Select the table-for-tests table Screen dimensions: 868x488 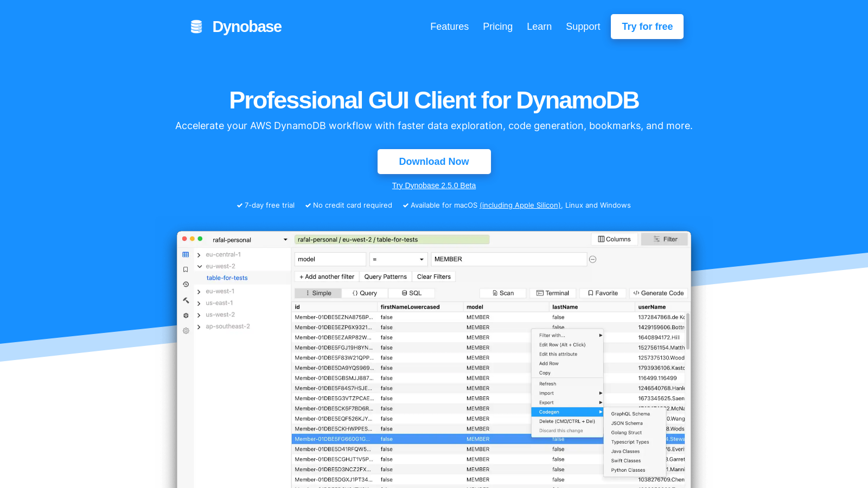click(227, 278)
